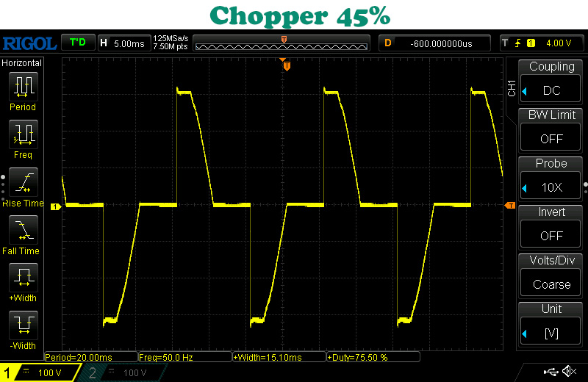Click the T'D trigger status indicator

(x=78, y=43)
